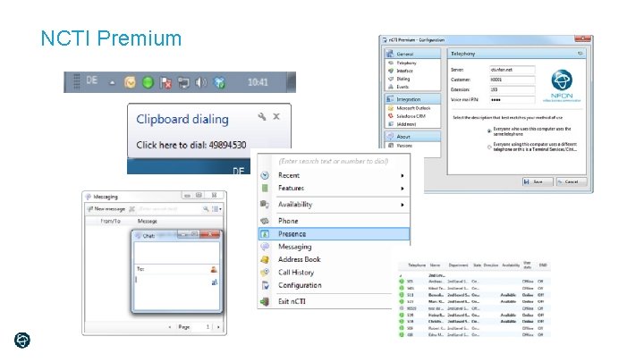Click the network tray icon with red X
This screenshot has height=362, width=644.
click(x=166, y=82)
